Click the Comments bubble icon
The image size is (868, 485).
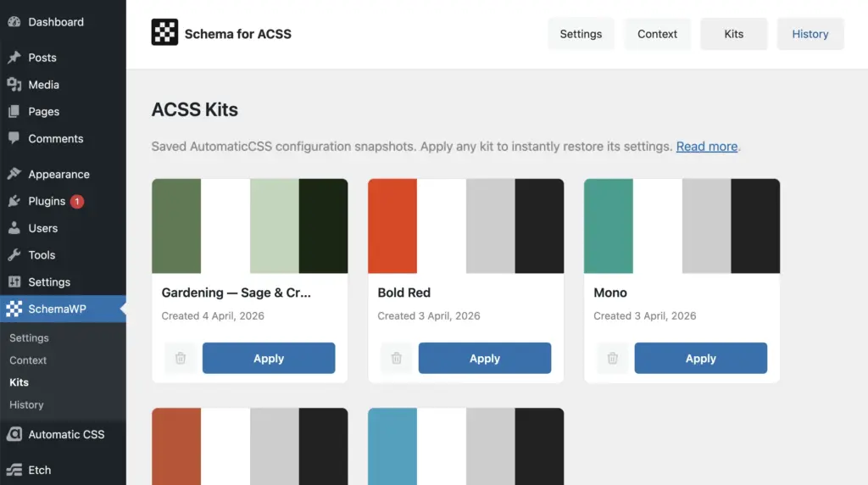click(14, 138)
